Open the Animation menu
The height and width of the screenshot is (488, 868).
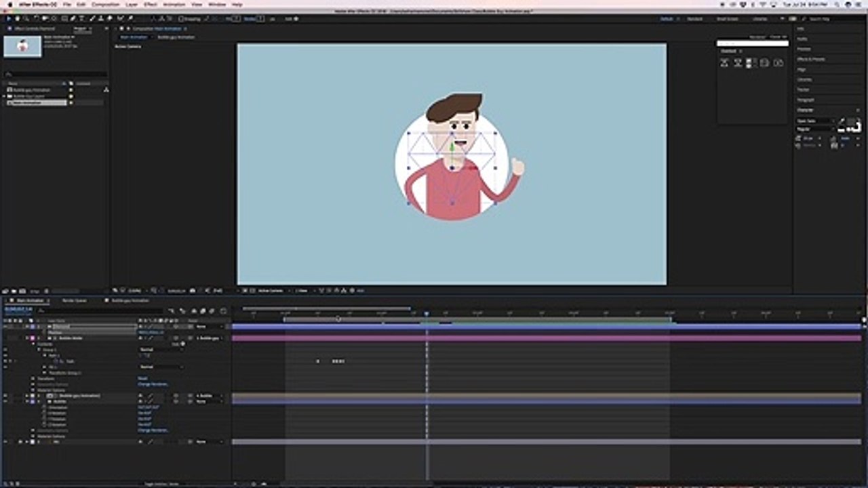174,5
